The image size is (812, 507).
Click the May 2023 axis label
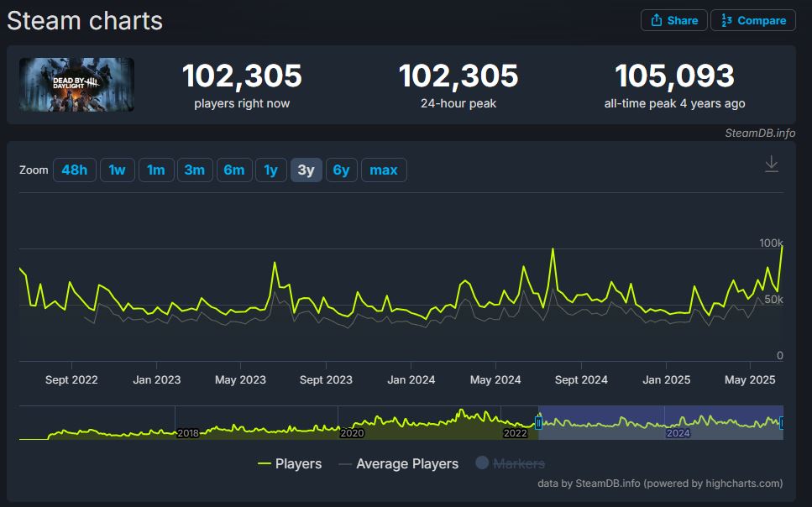240,379
